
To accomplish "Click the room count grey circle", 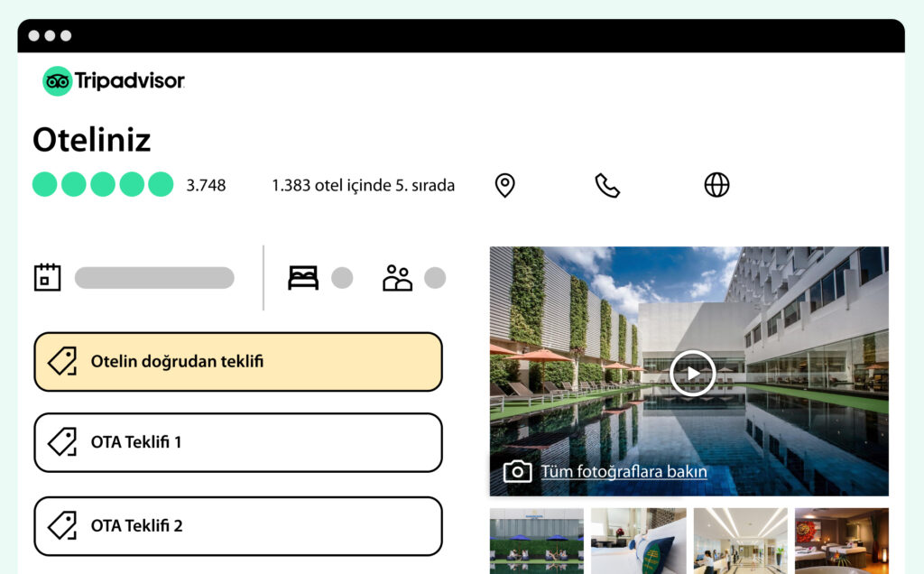I will coord(342,278).
